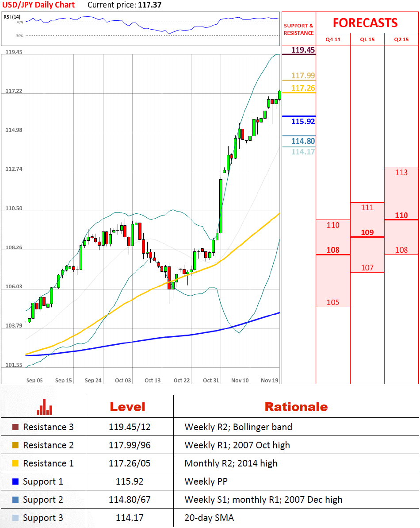Click the red bar chart icon
Screen dimensions: 420x528
pos(44,407)
